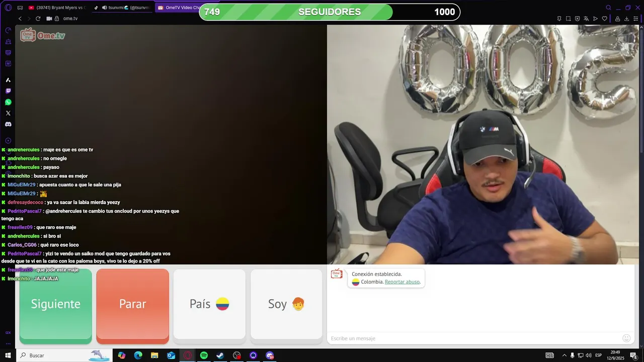Click the ESP language indicator

point(599,355)
